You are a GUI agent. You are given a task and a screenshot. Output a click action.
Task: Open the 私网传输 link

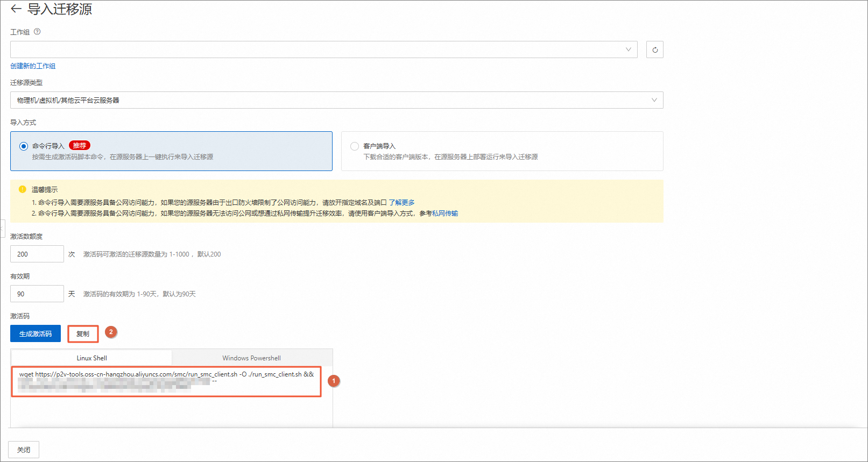click(x=445, y=214)
